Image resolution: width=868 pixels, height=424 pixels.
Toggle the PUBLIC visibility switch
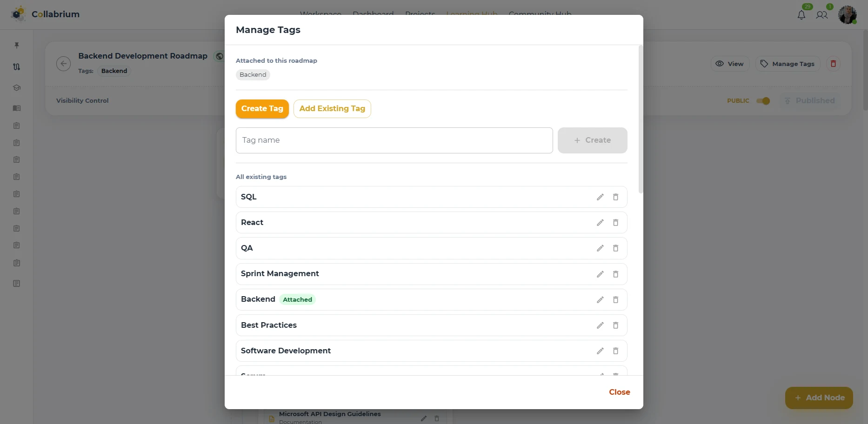(763, 101)
